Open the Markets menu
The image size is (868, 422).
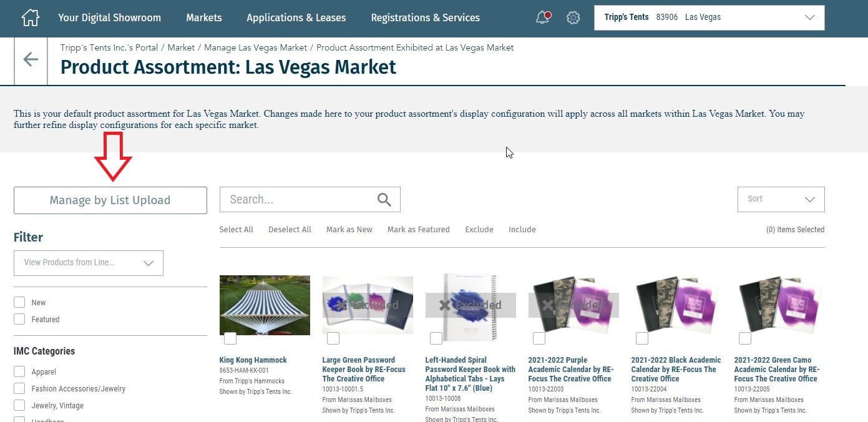tap(203, 17)
